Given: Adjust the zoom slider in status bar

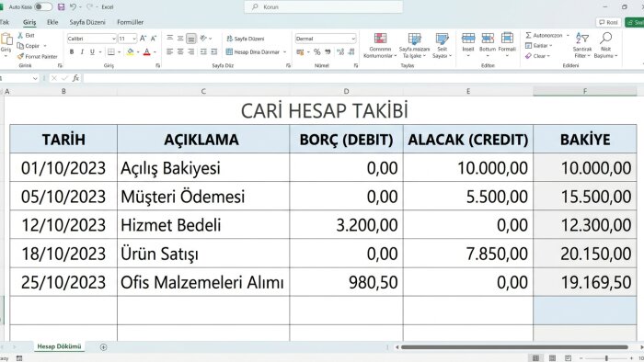Looking at the screenshot, I should [x=606, y=358].
